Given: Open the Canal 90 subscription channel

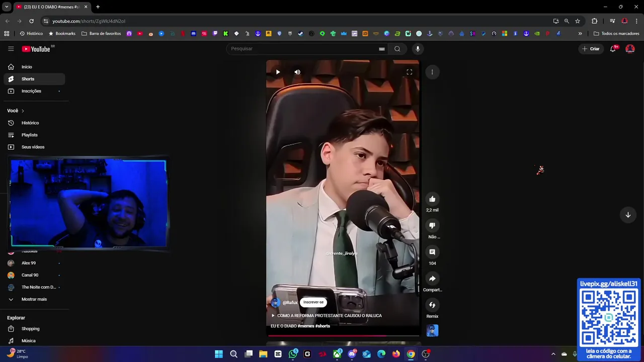Looking at the screenshot, I should (34, 275).
